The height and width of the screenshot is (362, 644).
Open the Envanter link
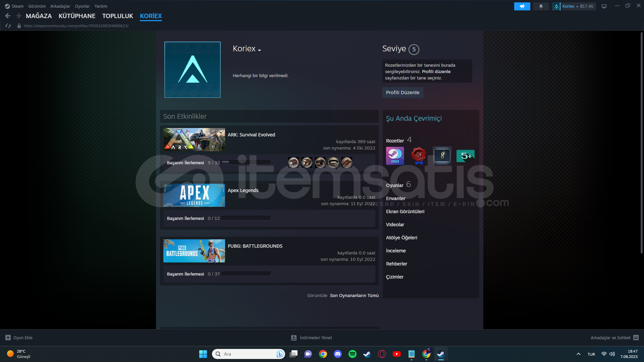click(x=396, y=198)
